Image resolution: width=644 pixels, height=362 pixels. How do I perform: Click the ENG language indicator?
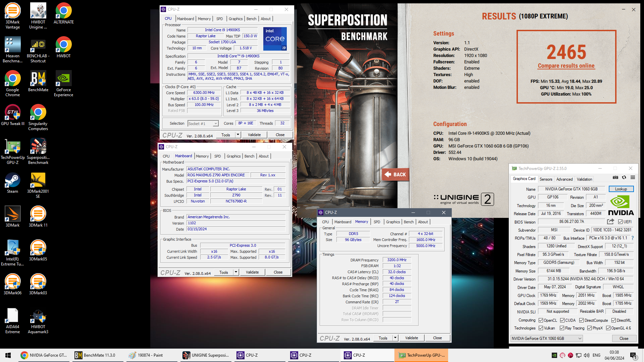(x=596, y=355)
